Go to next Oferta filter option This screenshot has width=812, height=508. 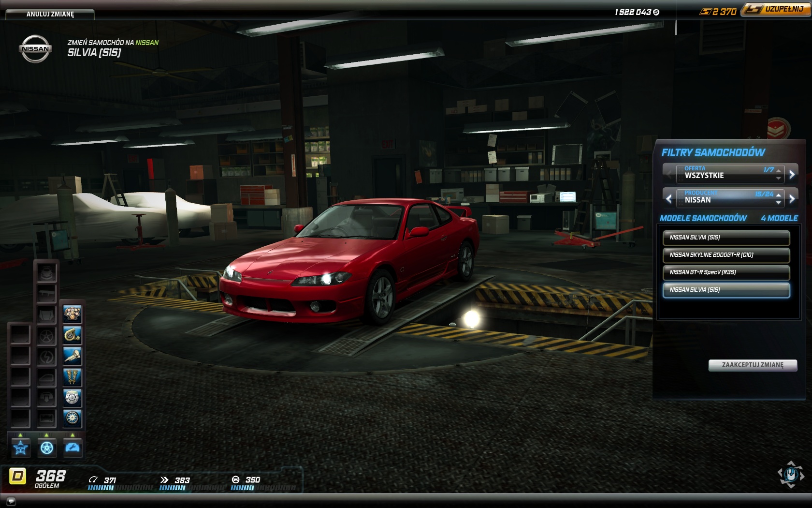792,174
